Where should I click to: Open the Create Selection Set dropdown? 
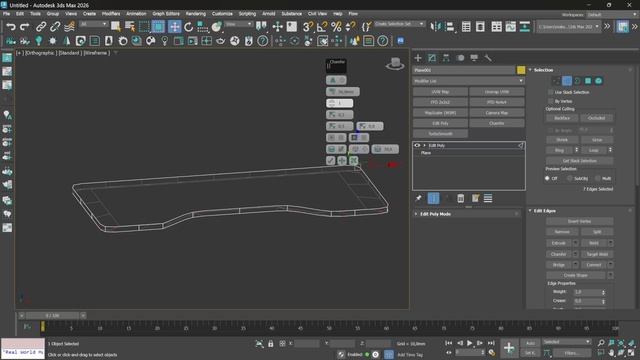click(x=399, y=24)
